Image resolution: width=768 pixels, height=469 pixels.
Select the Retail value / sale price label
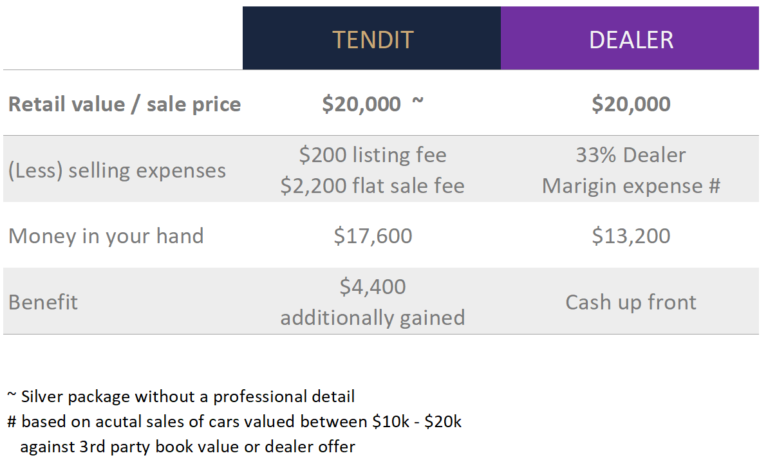click(124, 104)
